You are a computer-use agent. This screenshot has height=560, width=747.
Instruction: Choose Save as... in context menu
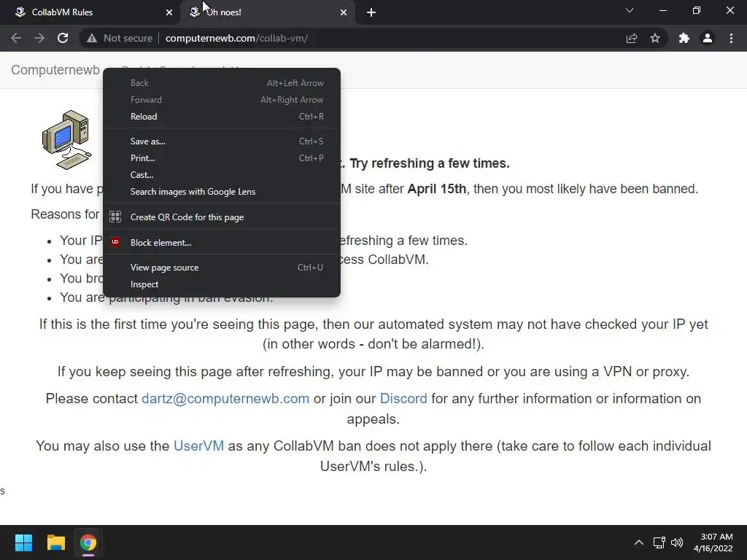click(222, 141)
